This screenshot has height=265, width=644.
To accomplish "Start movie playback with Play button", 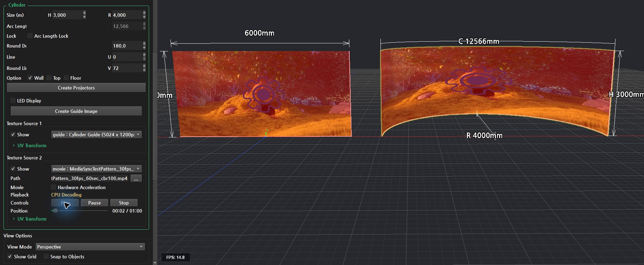I will (x=65, y=203).
